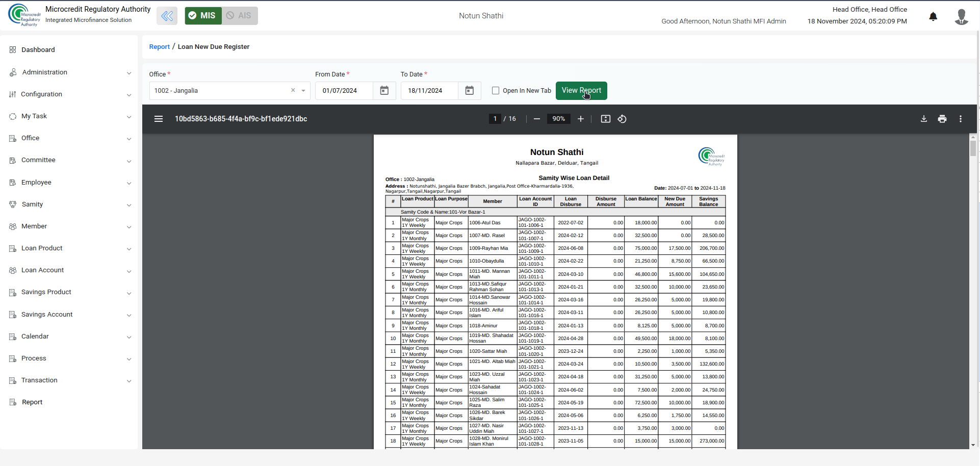Click the Samity sidebar icon

tap(13, 204)
